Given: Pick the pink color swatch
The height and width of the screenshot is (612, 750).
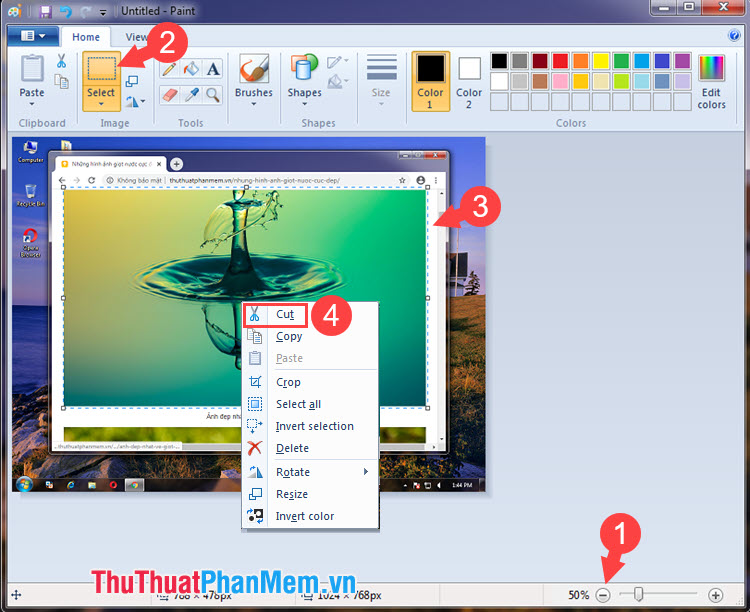Looking at the screenshot, I should [560, 81].
